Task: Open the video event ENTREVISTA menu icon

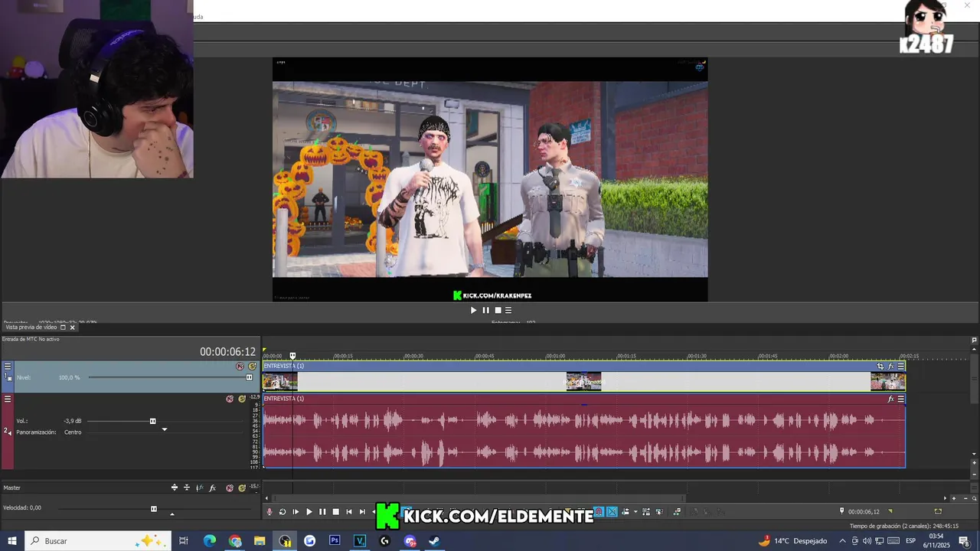Action: coord(901,367)
